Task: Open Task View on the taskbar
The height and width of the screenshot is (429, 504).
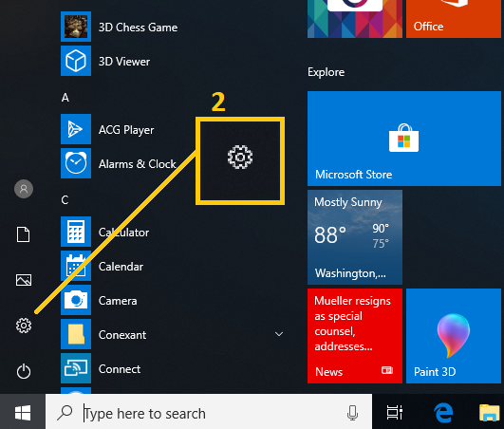Action: (x=395, y=413)
